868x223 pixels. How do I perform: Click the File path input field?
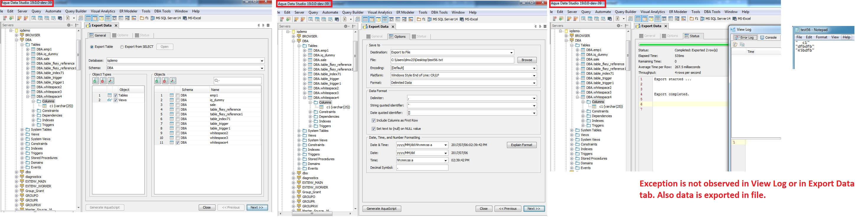click(452, 60)
